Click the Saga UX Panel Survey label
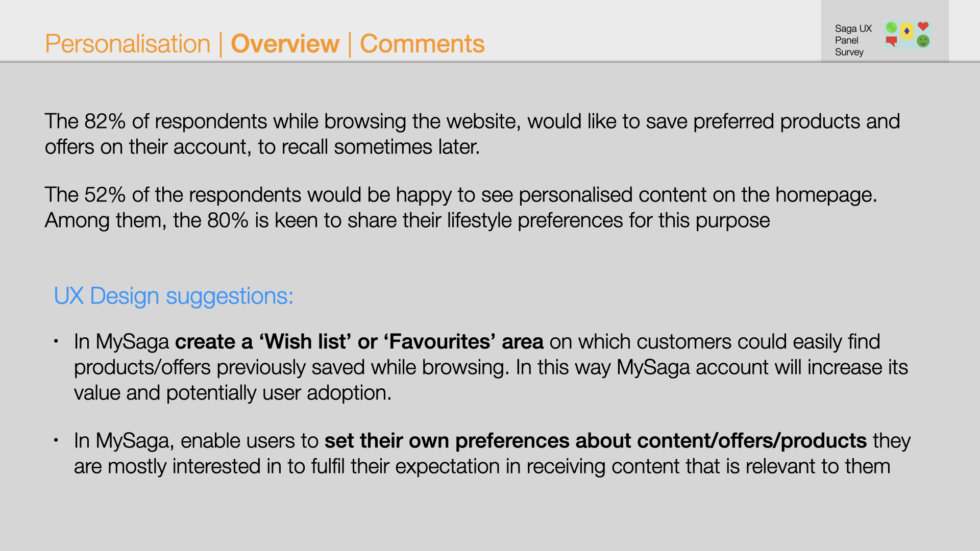 853,40
